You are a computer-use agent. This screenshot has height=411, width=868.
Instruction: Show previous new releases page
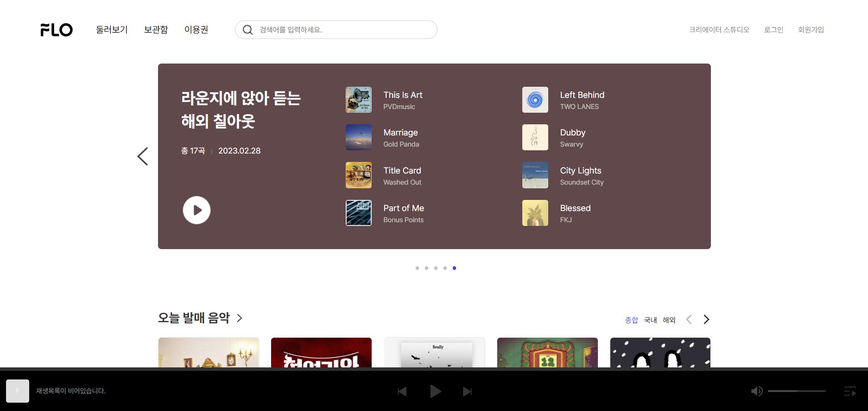(689, 320)
